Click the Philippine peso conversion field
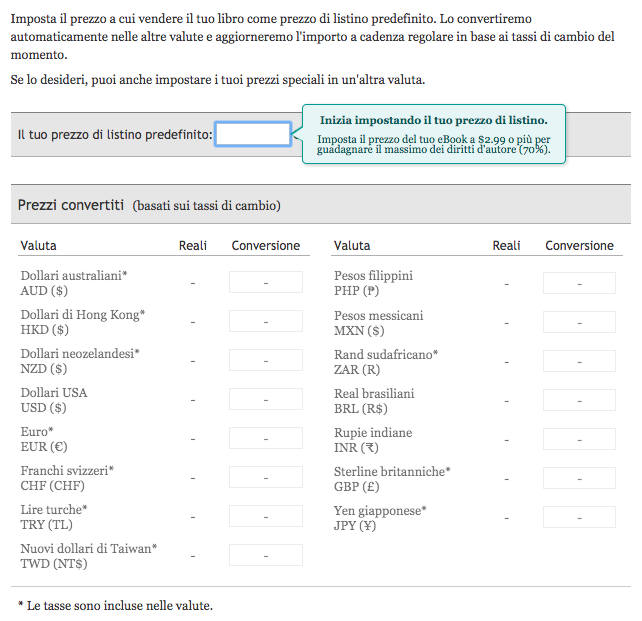 pyautogui.click(x=579, y=283)
